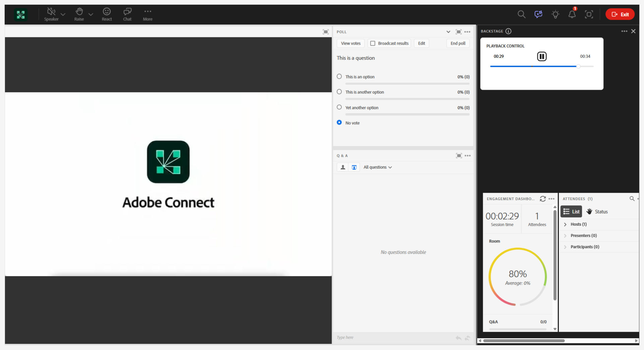Screen dimensions: 644x350
Task: Select the 'No vote' radio
Action: (x=339, y=123)
